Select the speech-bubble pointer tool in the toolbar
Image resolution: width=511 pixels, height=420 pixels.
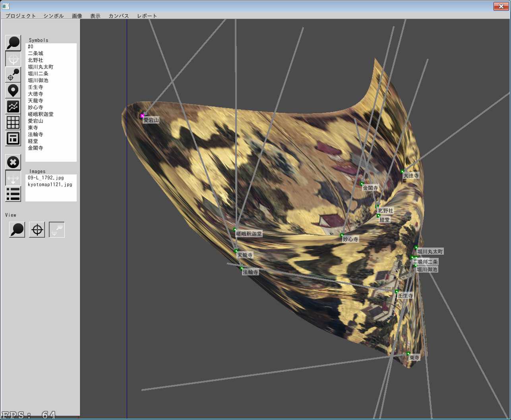click(13, 43)
